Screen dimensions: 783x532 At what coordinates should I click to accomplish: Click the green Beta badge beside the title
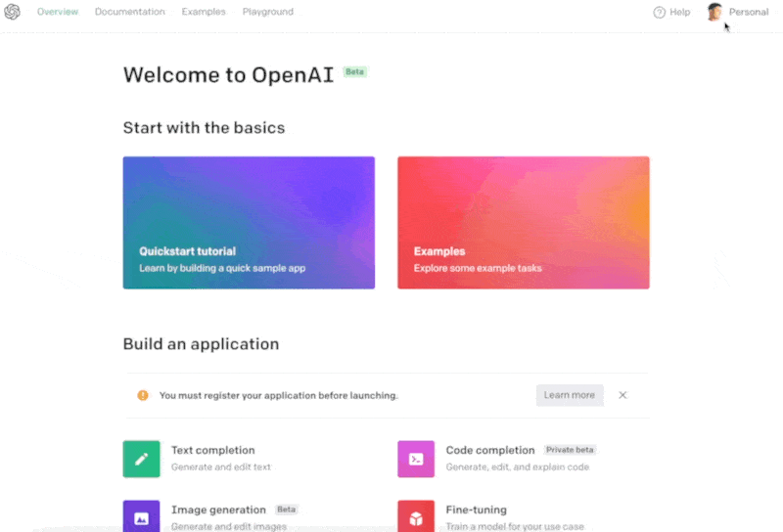(x=355, y=71)
